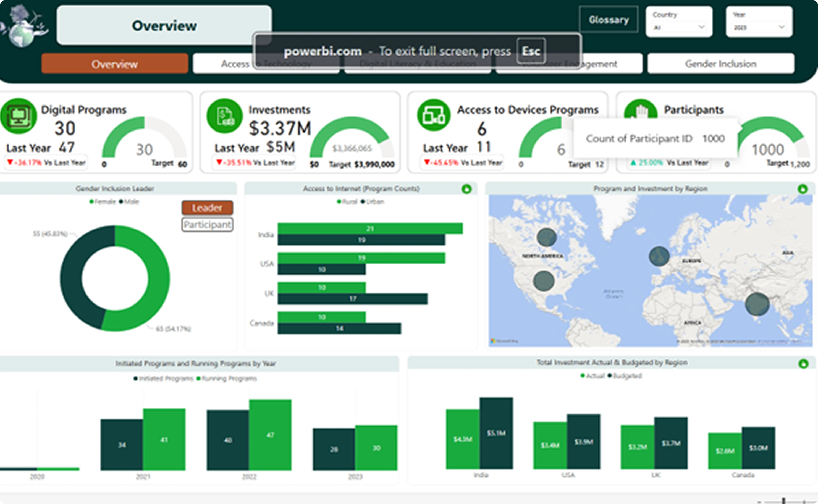The height and width of the screenshot is (504, 818).
Task: Click green circle icon on Access to Internet chart
Action: tap(466, 189)
